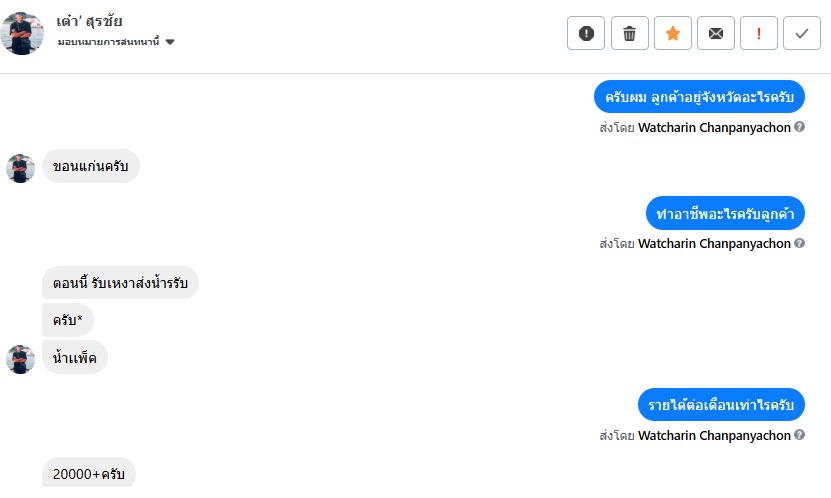Viewport: 831px width, 498px height.
Task: Click the blue "ทำอาชีพอะไรครับลูกค้า" message
Action: (725, 213)
